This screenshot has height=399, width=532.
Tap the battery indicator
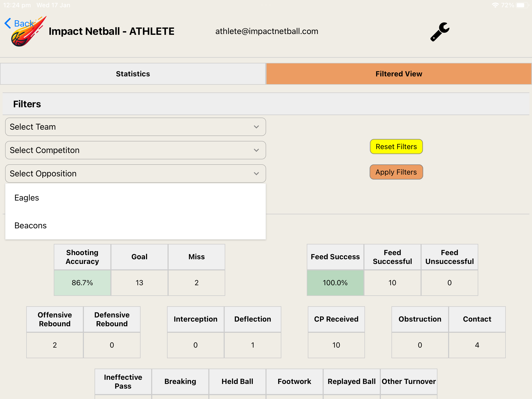pyautogui.click(x=522, y=4)
